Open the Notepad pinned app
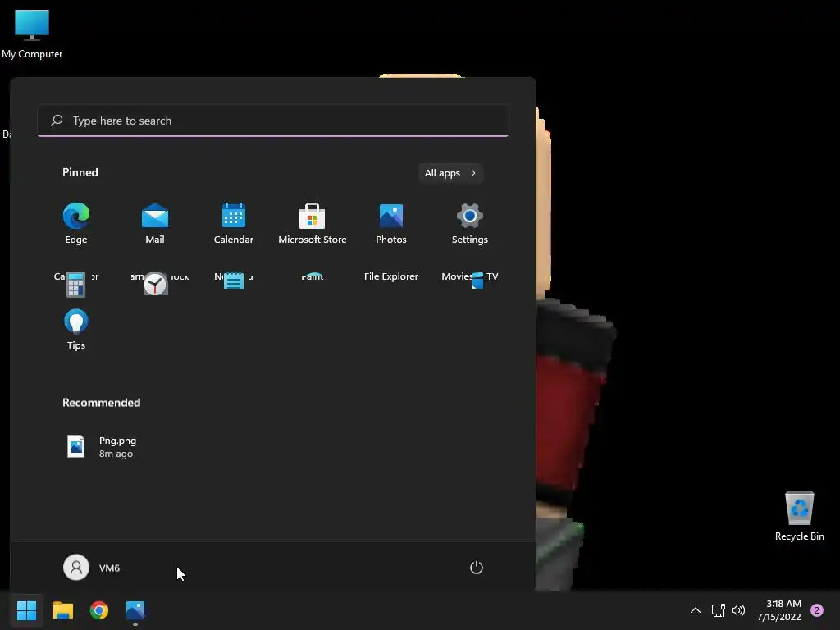840x630 pixels. 234,281
